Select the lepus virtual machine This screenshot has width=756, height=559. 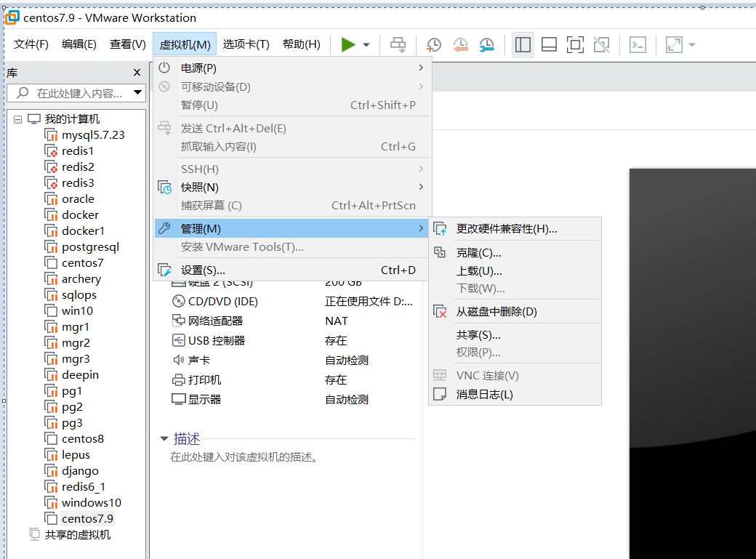76,455
